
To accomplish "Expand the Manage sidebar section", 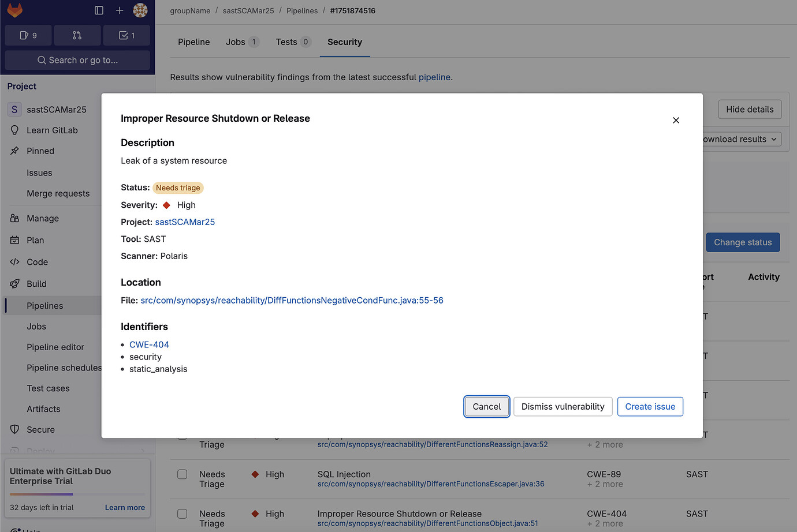I will point(43,219).
